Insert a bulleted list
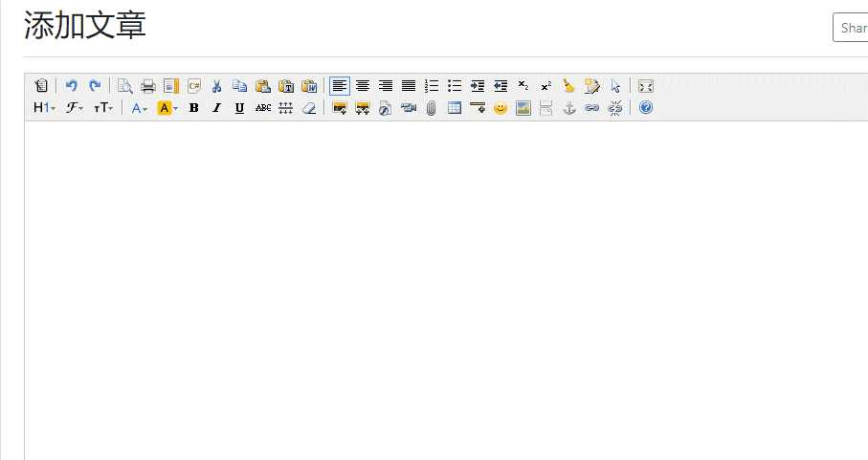The image size is (868, 460). point(455,86)
